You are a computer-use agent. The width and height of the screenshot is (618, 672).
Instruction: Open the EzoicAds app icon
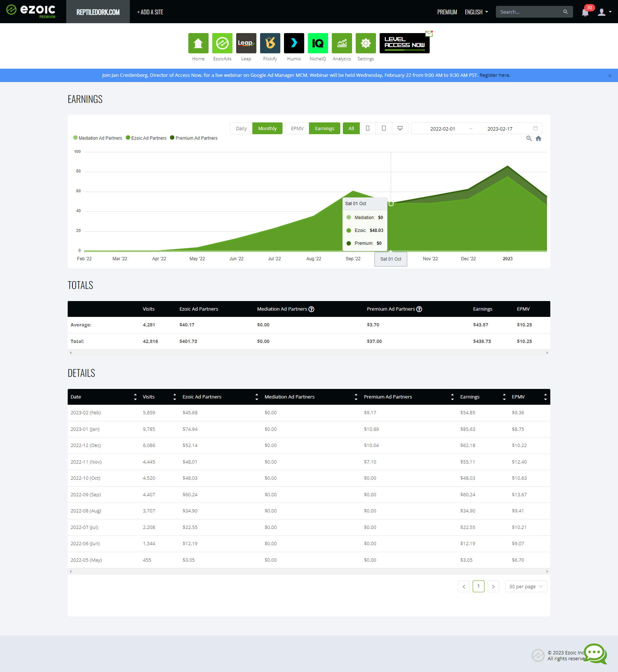pos(222,43)
